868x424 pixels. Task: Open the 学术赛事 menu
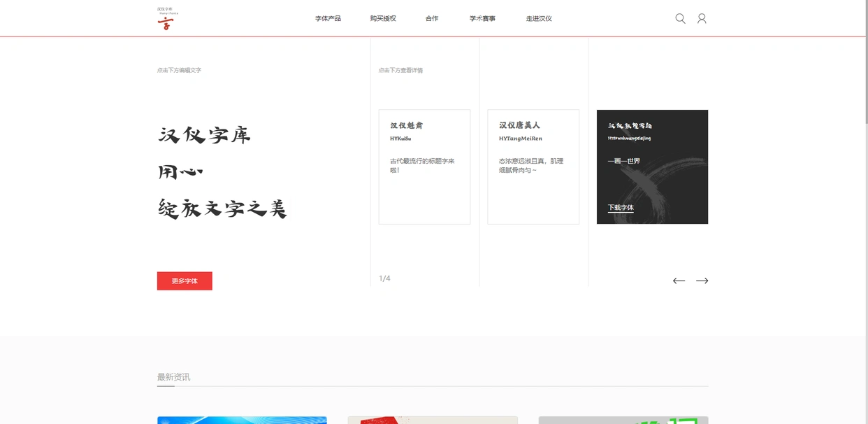[482, 18]
